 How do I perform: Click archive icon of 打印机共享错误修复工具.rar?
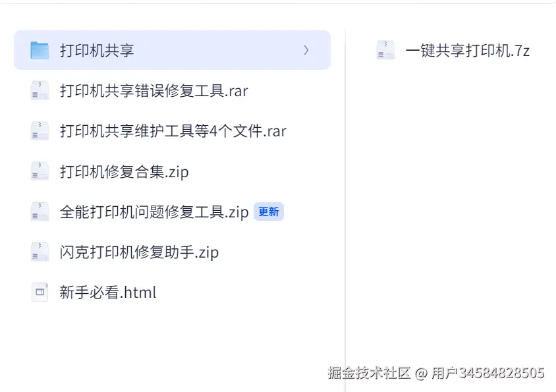click(x=40, y=90)
